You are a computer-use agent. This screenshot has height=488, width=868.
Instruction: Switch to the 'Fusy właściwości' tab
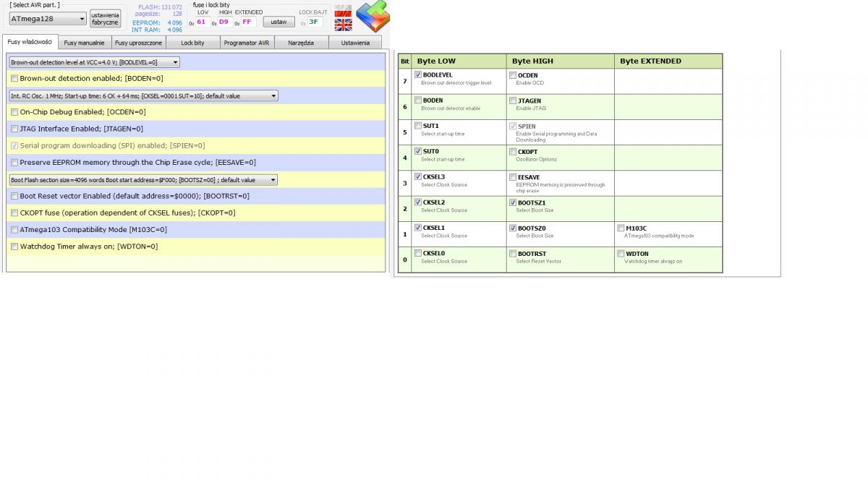click(x=30, y=42)
